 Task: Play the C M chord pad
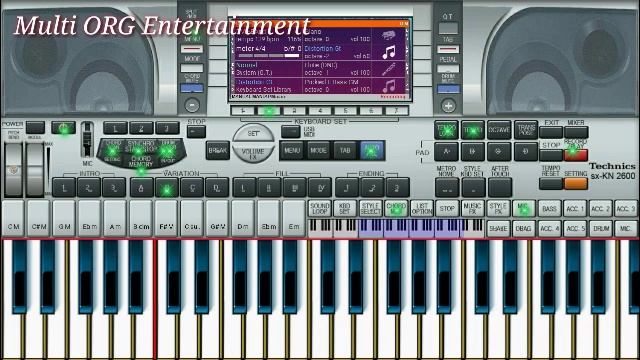(13, 219)
